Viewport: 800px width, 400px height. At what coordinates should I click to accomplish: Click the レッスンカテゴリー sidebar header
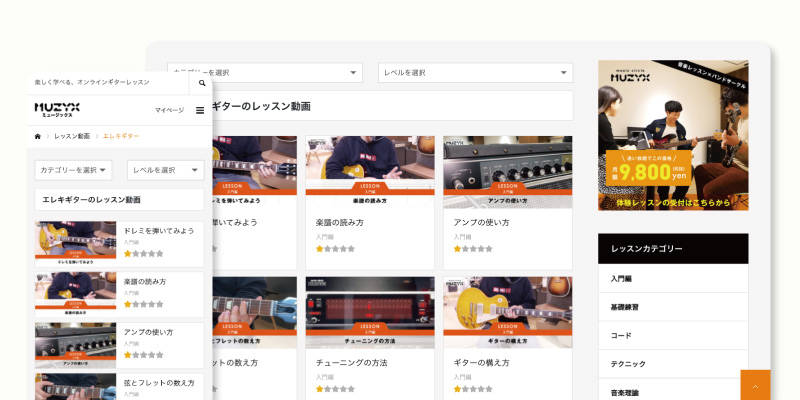point(673,249)
